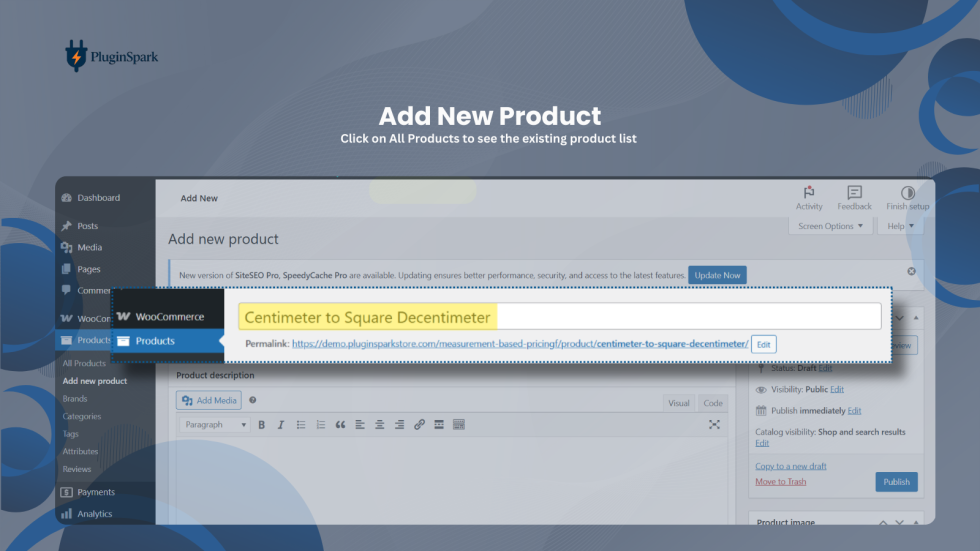Toggle bold formatting in editor
Viewport: 980px width, 551px height.
[x=261, y=425]
